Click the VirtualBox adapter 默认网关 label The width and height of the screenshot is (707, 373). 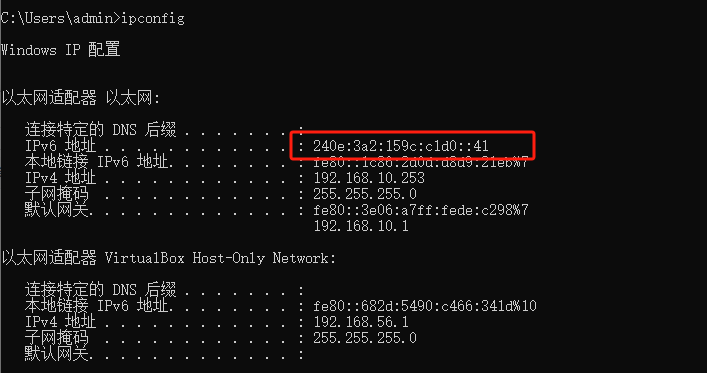[x=56, y=354]
